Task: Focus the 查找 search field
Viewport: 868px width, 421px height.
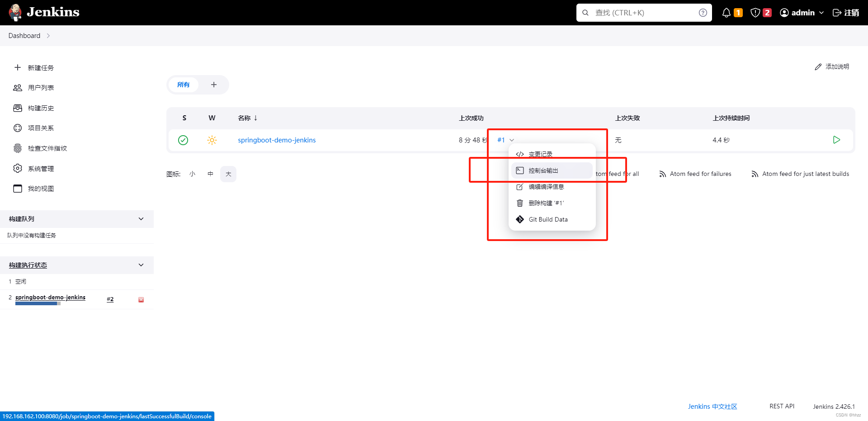Action: (x=644, y=13)
